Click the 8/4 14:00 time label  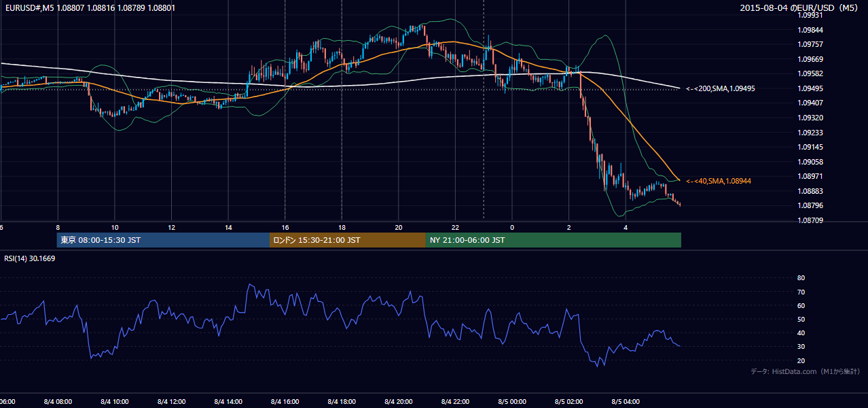228,402
